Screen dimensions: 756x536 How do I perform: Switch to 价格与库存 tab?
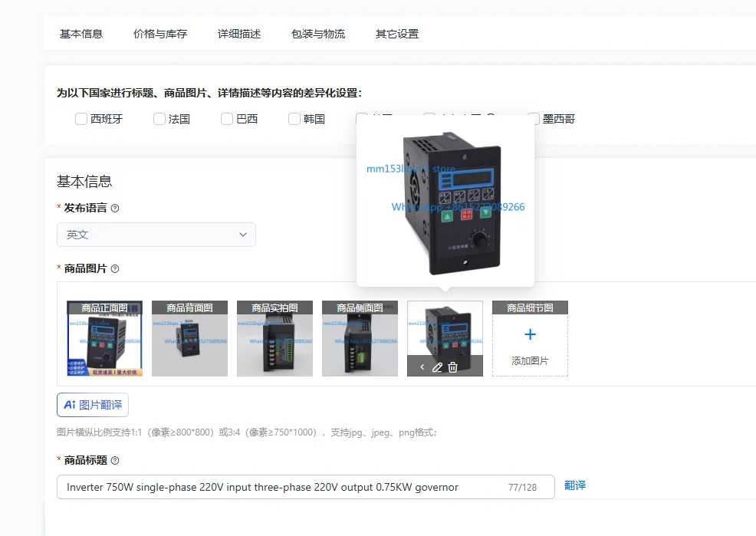[160, 34]
